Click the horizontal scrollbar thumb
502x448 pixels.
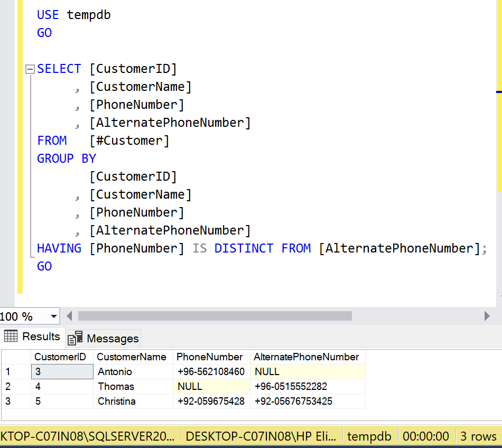pyautogui.click(x=215, y=316)
